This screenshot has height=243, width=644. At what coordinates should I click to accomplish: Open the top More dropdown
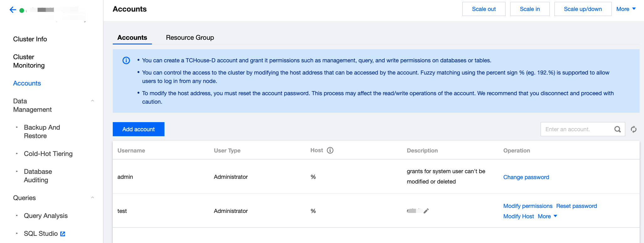626,9
